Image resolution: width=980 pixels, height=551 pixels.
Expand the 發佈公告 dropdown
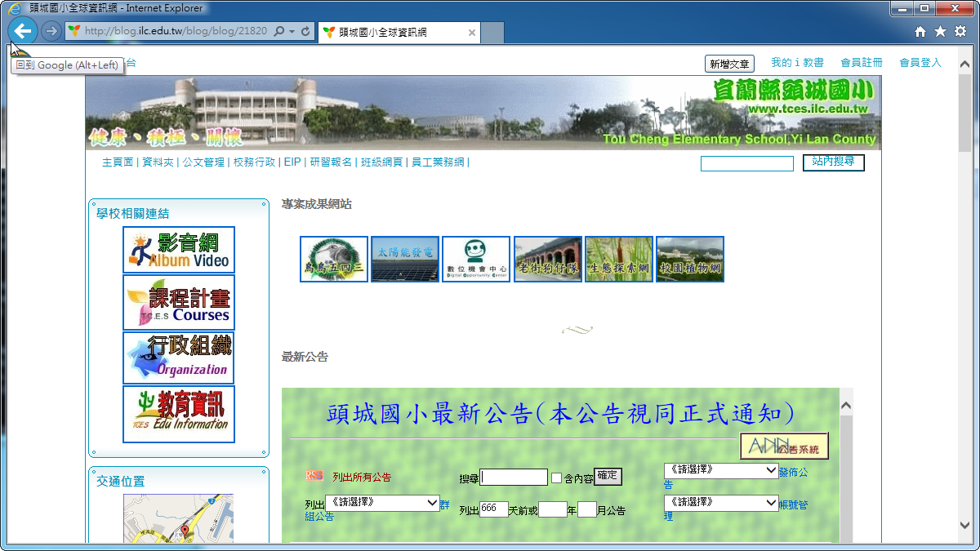(x=721, y=471)
